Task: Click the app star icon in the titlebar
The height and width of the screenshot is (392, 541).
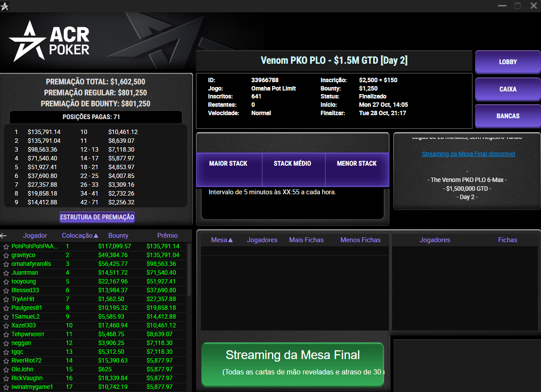Action: [x=5, y=6]
